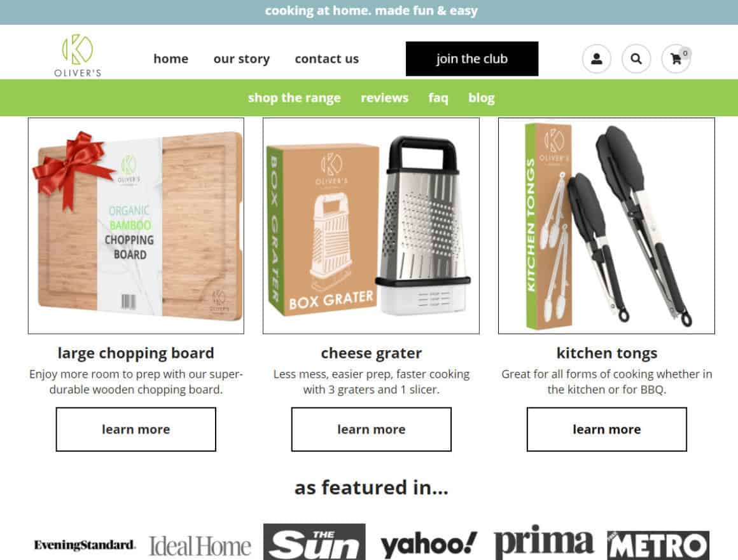
Task: Select 'shop the range' in green bar
Action: click(294, 98)
